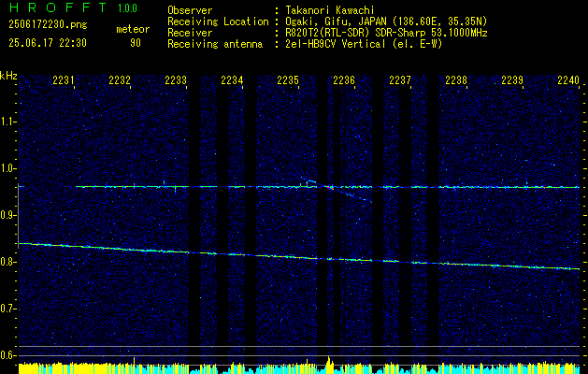Image resolution: width=588 pixels, height=374 pixels.
Task: Click the 0.6 kHz axis label
Action: [x=7, y=355]
